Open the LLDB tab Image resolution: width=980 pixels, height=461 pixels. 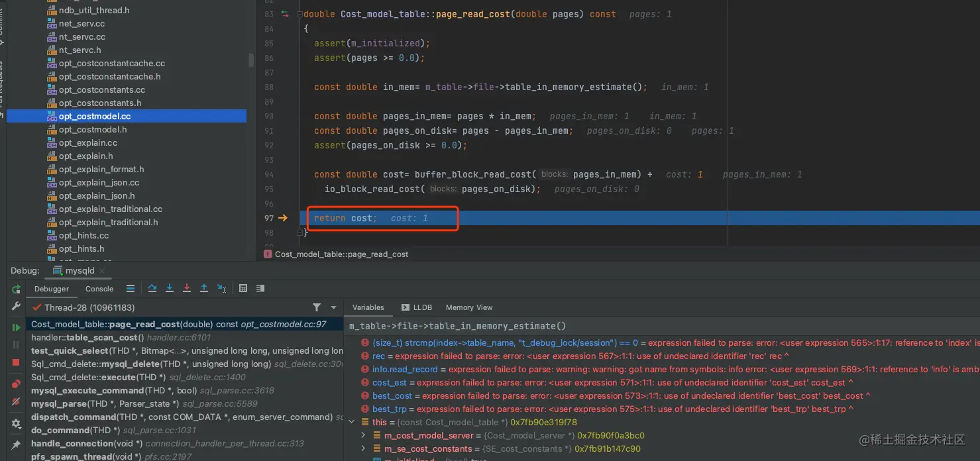click(417, 307)
